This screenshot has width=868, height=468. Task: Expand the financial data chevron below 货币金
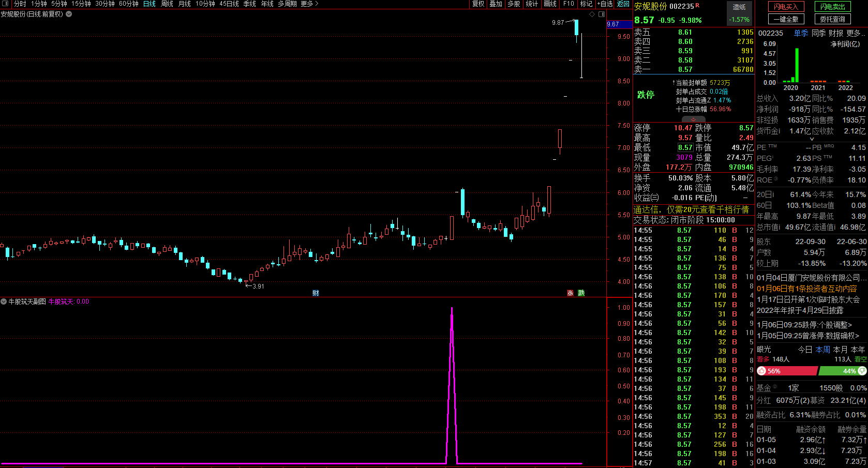click(812, 139)
